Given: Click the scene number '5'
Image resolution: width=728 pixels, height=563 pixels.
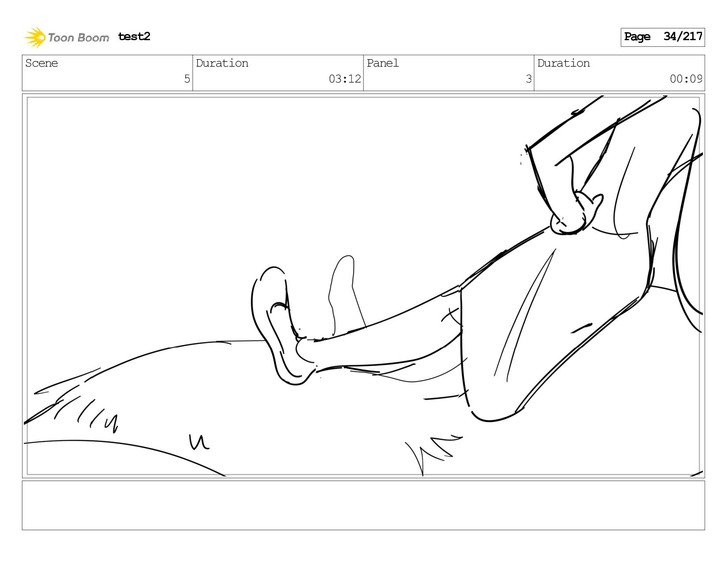Looking at the screenshot, I should (187, 79).
